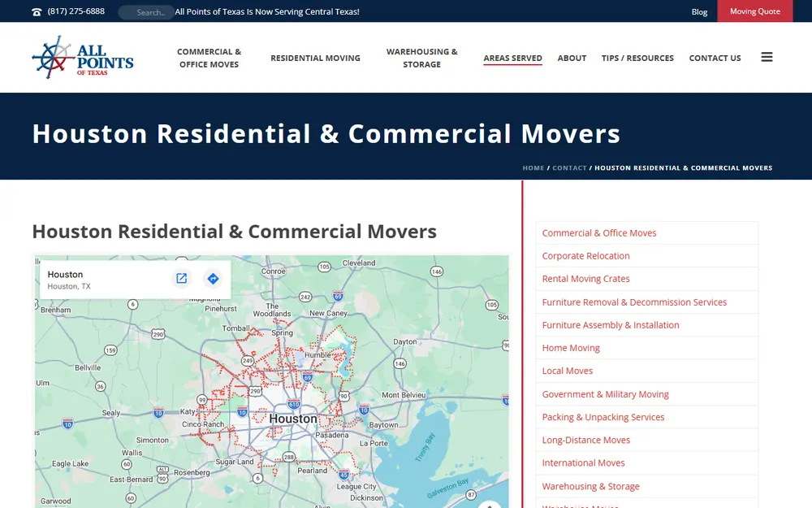This screenshot has width=812, height=508.
Task: Open Residential Moving menu
Action: (315, 58)
